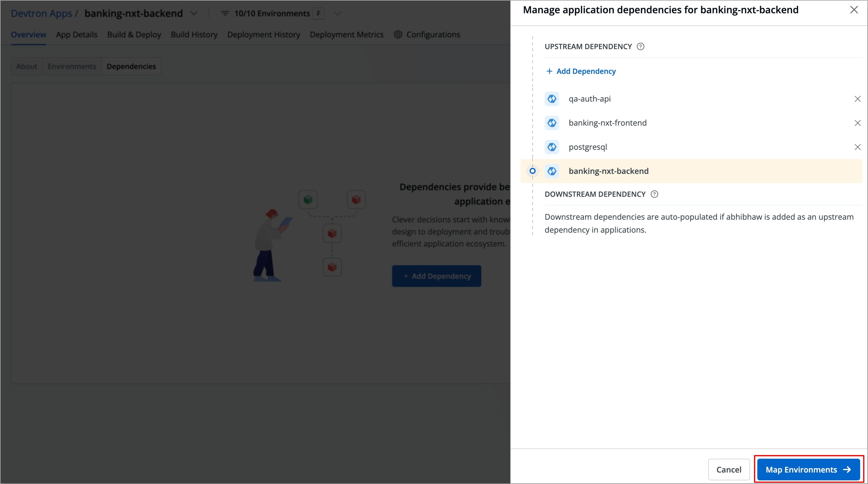The image size is (868, 484).
Task: Expand the environments filter dropdown chevron
Action: [337, 14]
